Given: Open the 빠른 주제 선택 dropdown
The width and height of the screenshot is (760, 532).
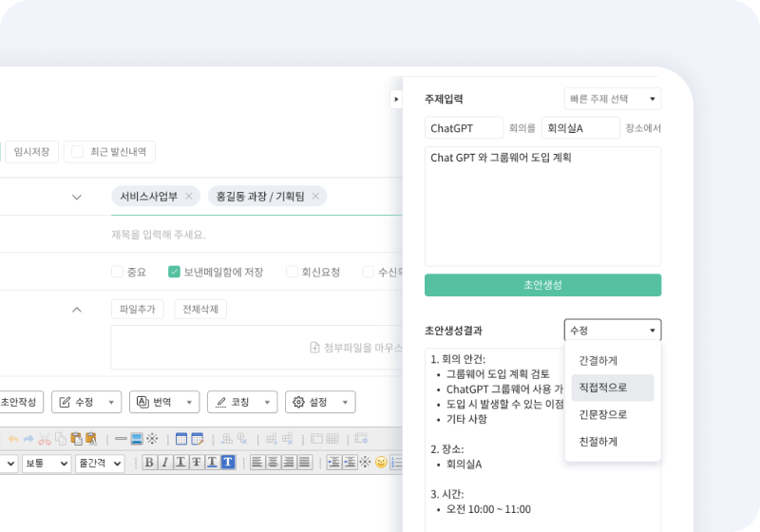Looking at the screenshot, I should click(x=613, y=99).
